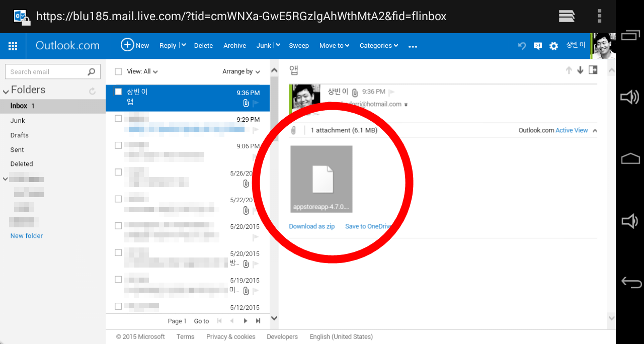Reply to the selected message
The image size is (644, 344).
point(168,45)
